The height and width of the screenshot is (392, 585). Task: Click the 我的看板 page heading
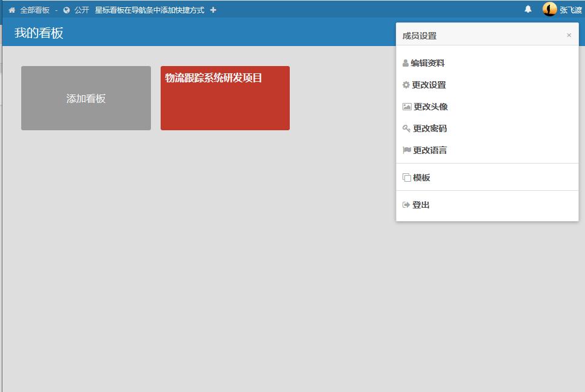(x=39, y=33)
